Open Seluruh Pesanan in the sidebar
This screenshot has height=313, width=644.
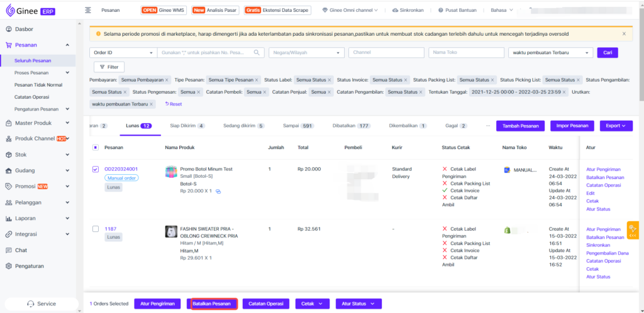[33, 61]
